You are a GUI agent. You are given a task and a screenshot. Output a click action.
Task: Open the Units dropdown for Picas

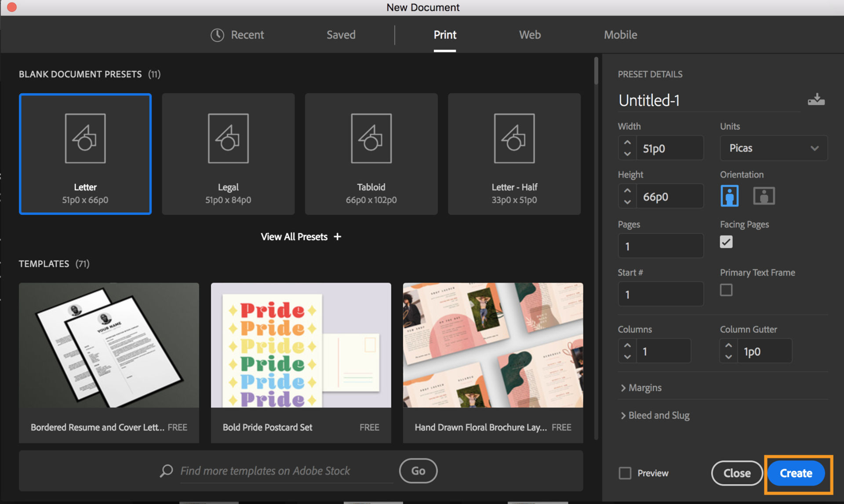pos(771,148)
